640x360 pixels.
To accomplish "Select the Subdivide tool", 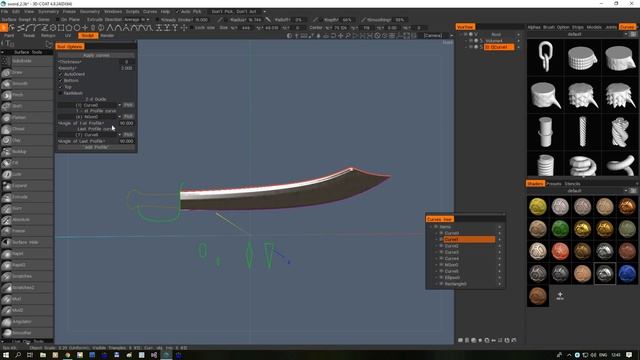I will (27, 61).
